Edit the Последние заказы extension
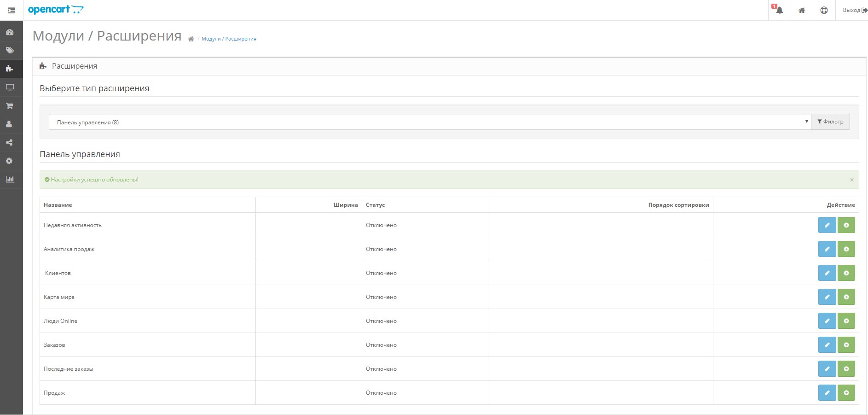Viewport: 868px width, 415px height. coord(827,369)
